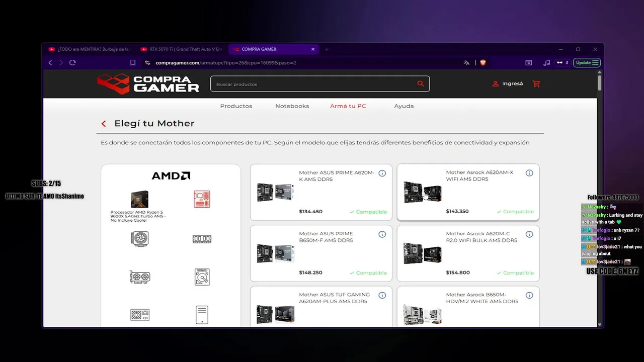Click the $134.450 price
644x362 pixels.
[310, 212]
